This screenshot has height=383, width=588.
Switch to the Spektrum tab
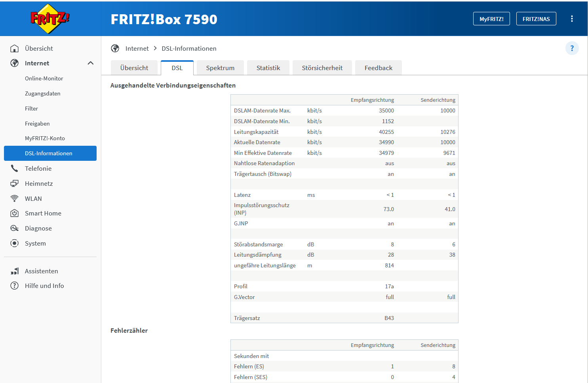(220, 68)
